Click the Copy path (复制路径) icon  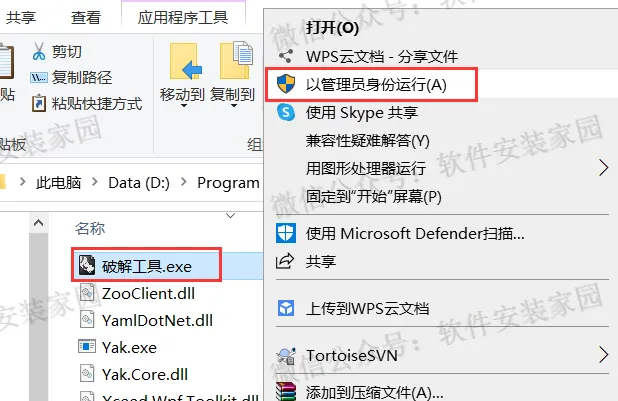pyautogui.click(x=39, y=77)
